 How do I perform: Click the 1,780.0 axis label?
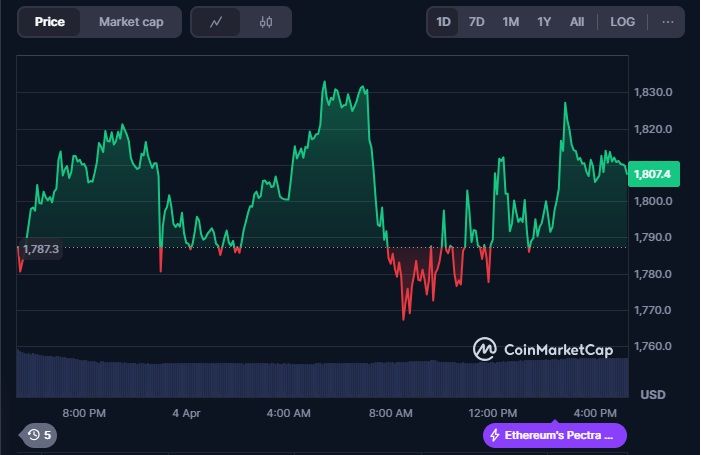pos(653,274)
